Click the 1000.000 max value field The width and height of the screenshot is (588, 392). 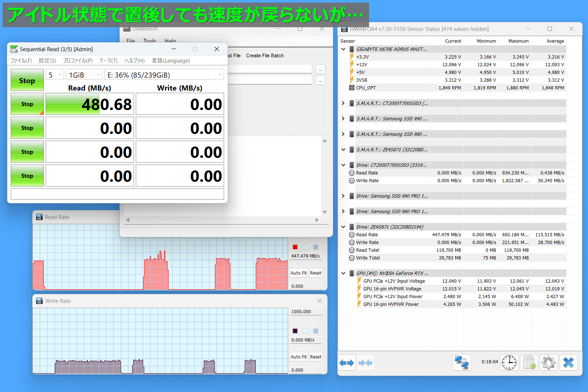point(305,312)
